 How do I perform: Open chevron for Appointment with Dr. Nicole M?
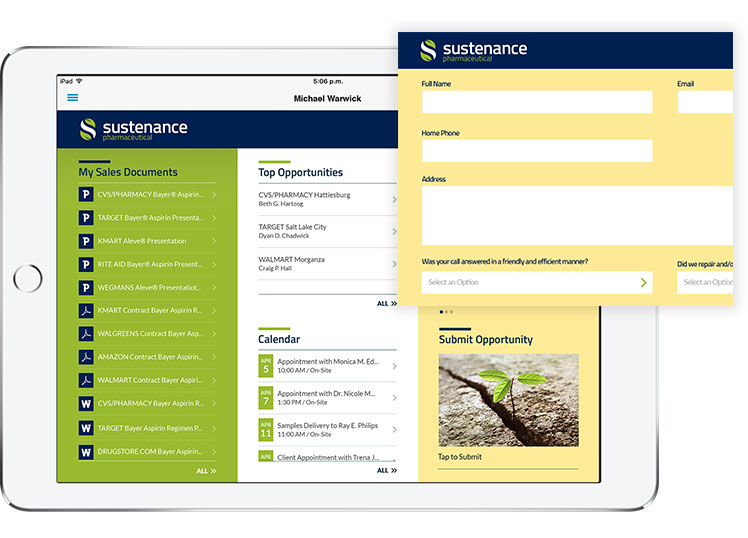click(x=394, y=398)
